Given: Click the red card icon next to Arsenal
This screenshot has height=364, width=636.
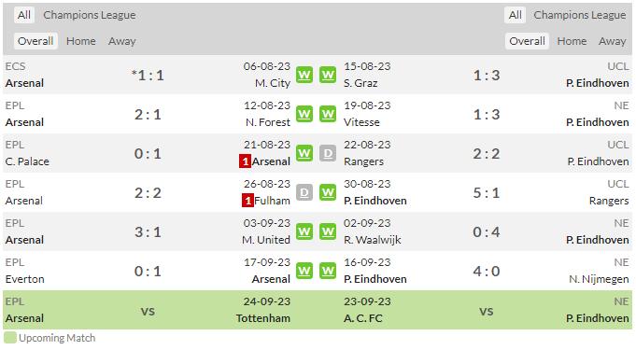Looking at the screenshot, I should pos(245,161).
